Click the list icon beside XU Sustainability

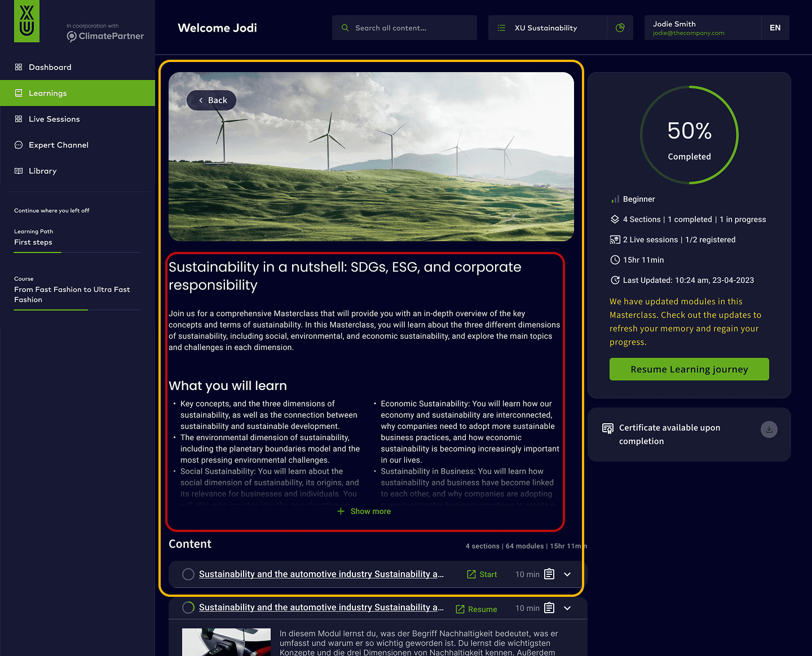501,28
